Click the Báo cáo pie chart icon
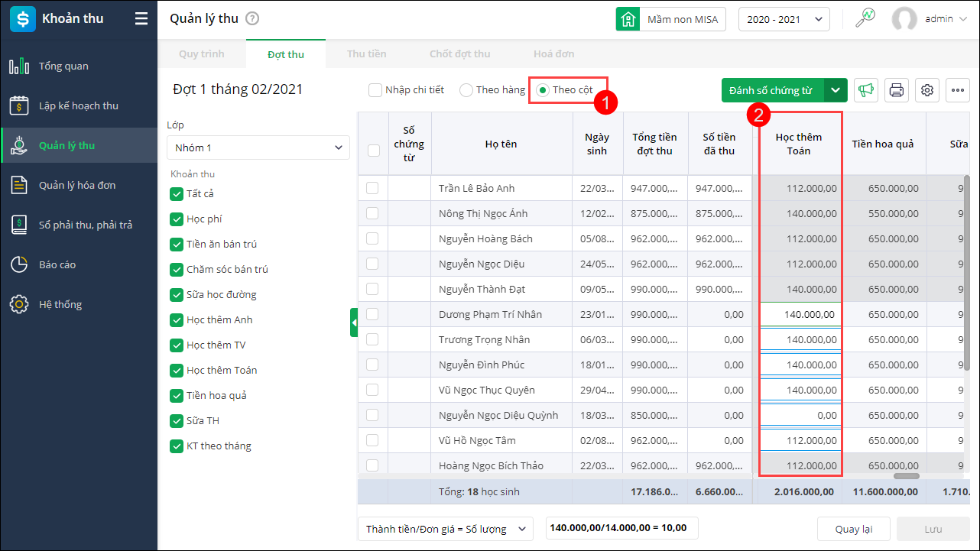The width and height of the screenshot is (980, 551). (x=19, y=265)
